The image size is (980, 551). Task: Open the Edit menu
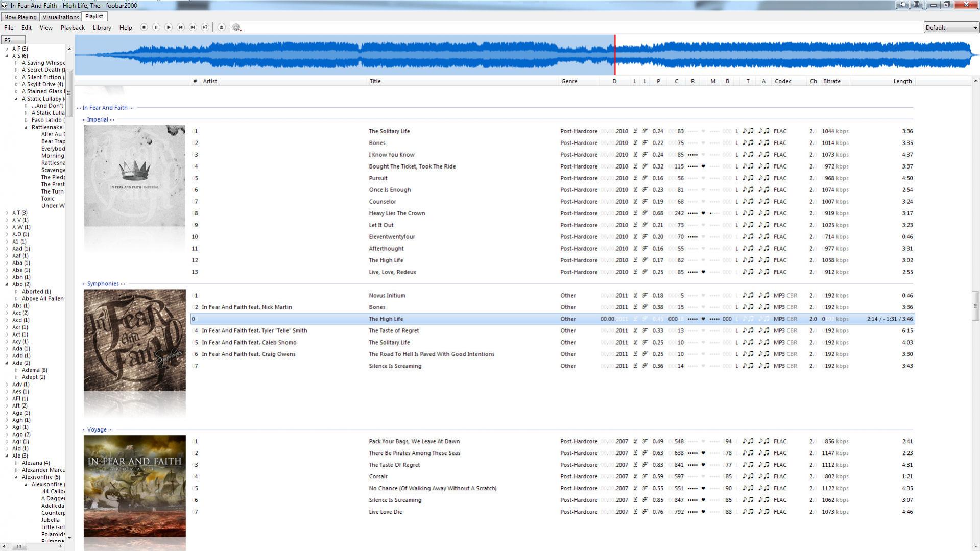[x=27, y=28]
